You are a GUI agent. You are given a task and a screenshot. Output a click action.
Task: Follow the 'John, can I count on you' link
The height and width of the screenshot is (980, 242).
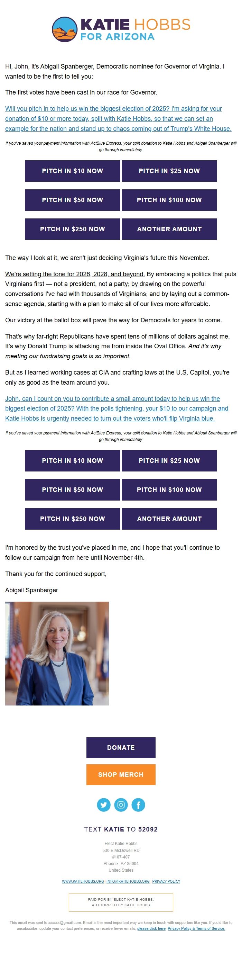(x=116, y=408)
